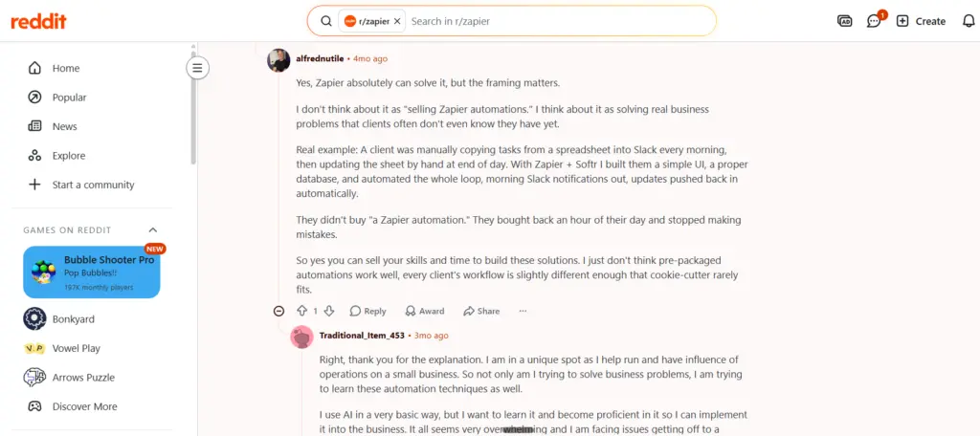
Task: Click the Advertise on Reddit icon
Action: point(844,21)
